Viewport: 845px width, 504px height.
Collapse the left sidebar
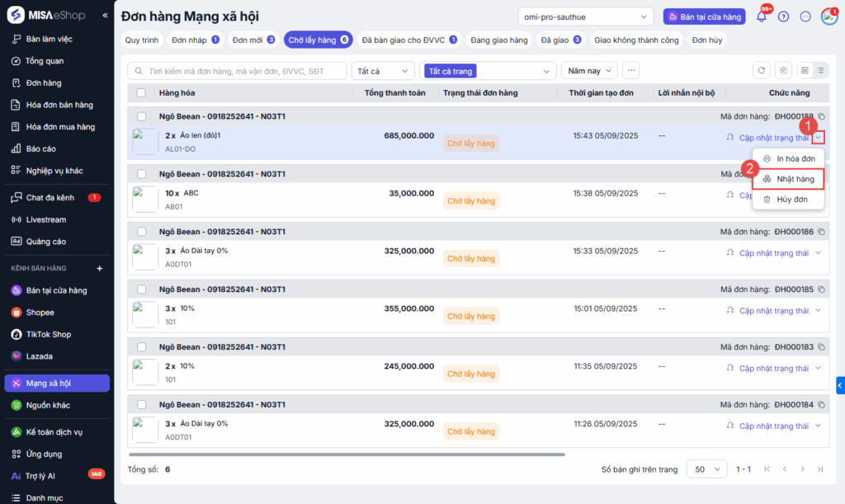point(105,16)
